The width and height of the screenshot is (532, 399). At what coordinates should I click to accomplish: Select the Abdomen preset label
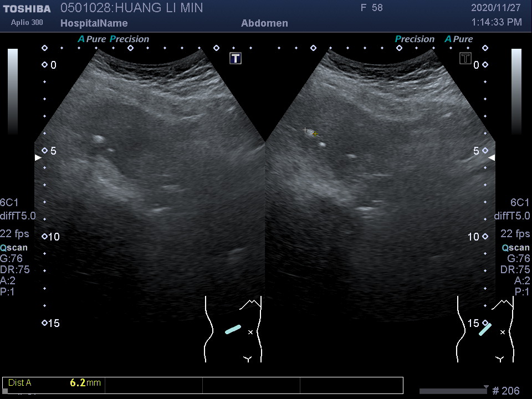[265, 23]
